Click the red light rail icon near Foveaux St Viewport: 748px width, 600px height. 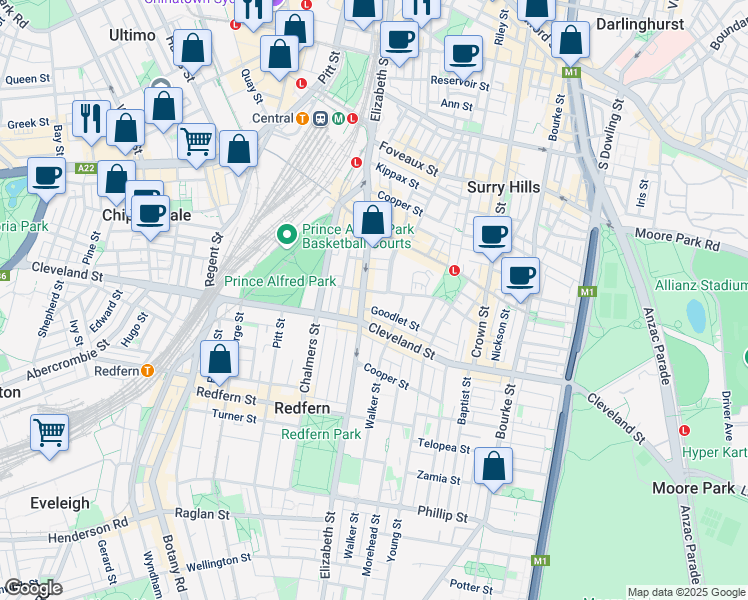tap(356, 163)
